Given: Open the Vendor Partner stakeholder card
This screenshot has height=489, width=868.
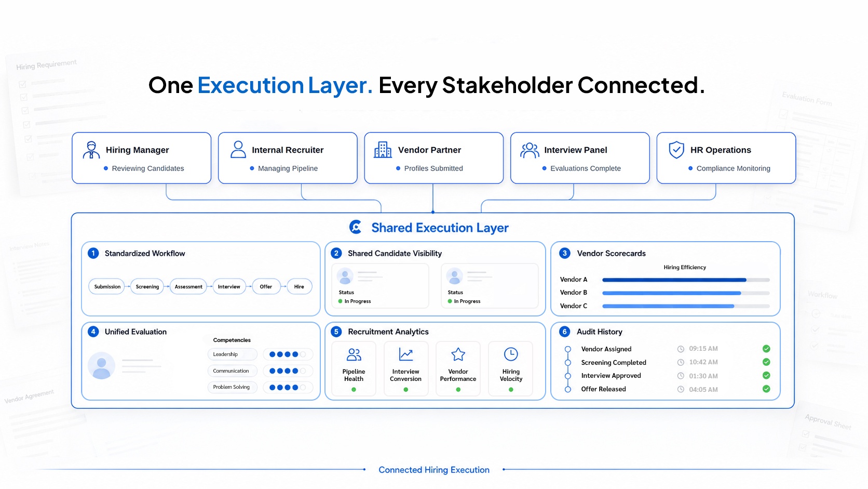Looking at the screenshot, I should [x=434, y=158].
